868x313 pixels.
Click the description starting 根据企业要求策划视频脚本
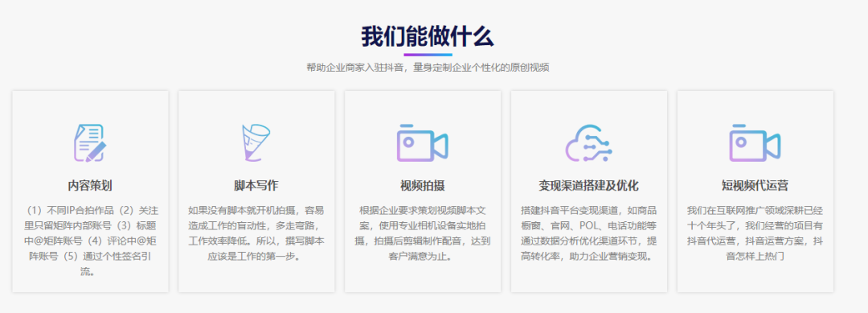(x=423, y=233)
